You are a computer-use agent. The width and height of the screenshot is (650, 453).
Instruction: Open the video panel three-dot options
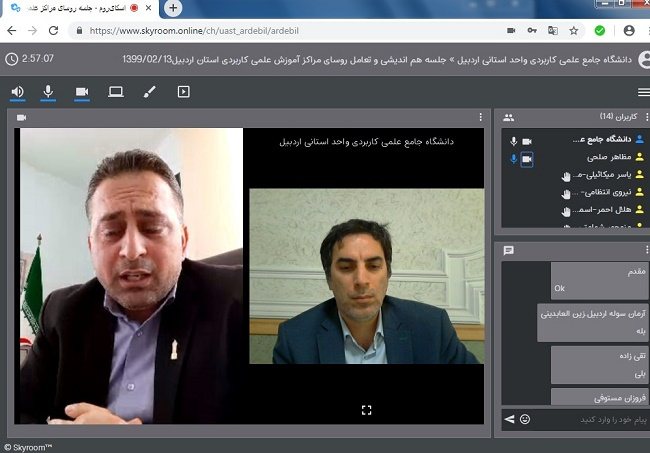[x=481, y=117]
